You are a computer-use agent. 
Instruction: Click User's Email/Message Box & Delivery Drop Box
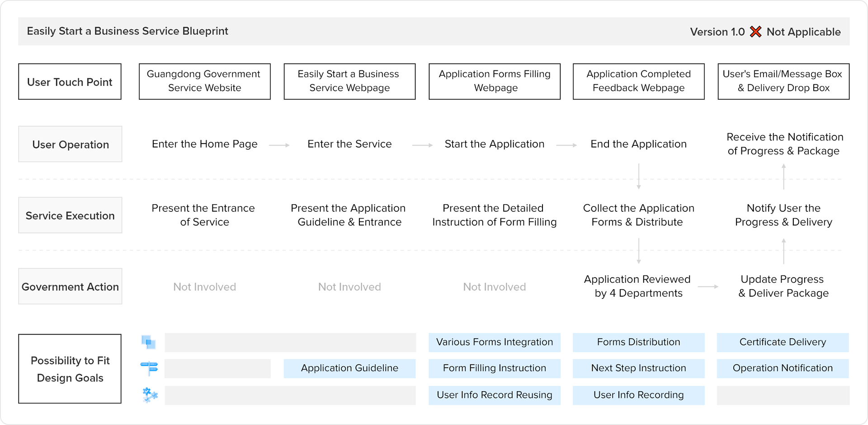pos(783,81)
